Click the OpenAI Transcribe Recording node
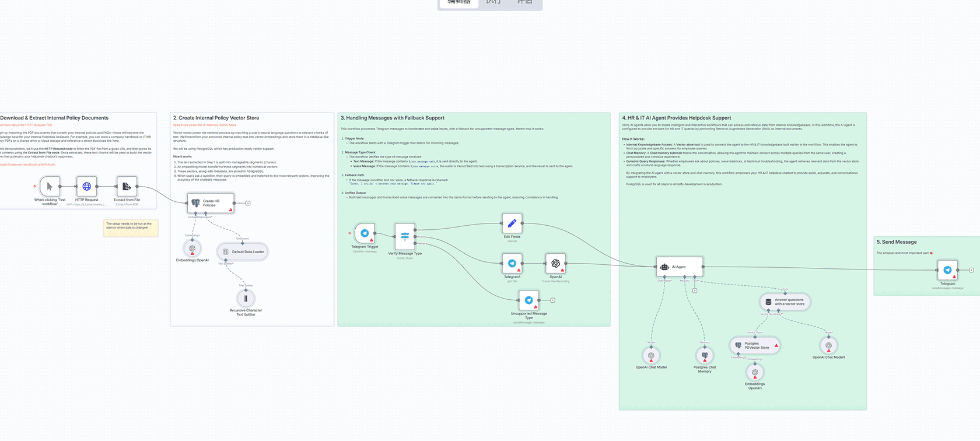 [x=555, y=264]
